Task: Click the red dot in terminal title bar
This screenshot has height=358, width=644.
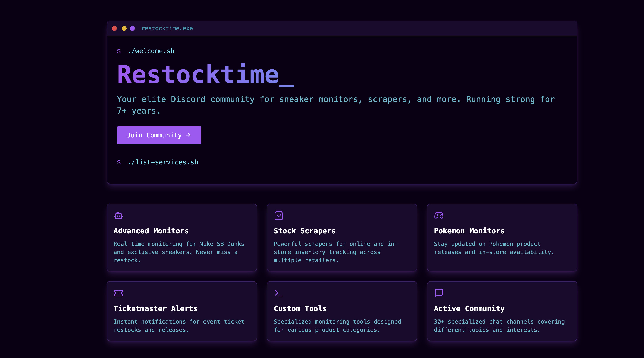Action: pyautogui.click(x=114, y=29)
